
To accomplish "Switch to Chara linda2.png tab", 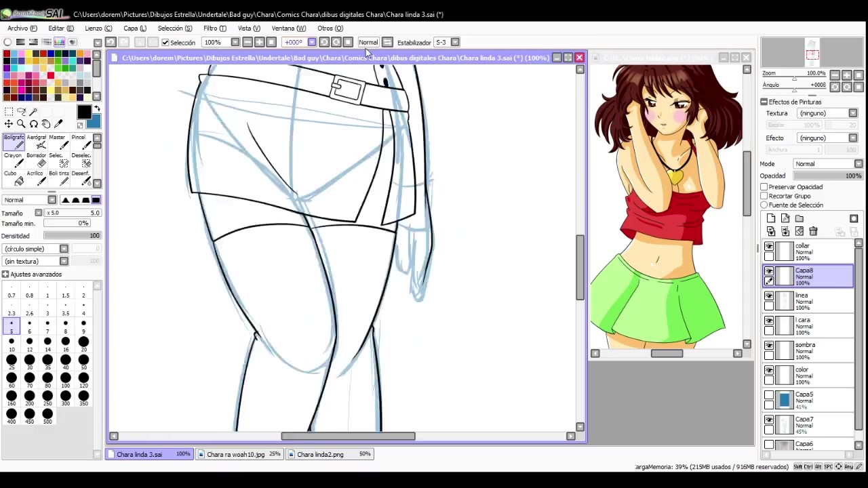I will pyautogui.click(x=320, y=454).
